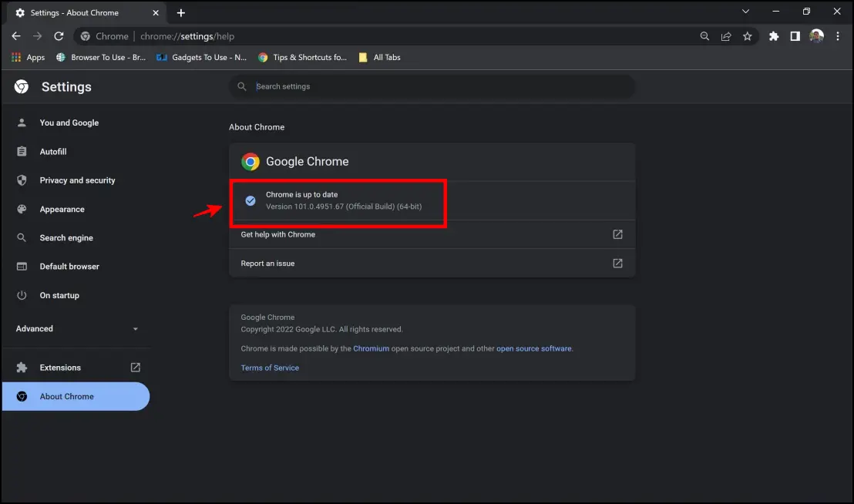This screenshot has height=504, width=854.
Task: Reload the page with the refresh icon
Action: (x=59, y=36)
